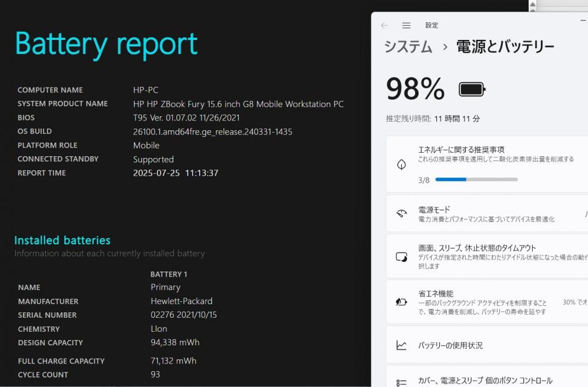Click chemistry value LIon
Screen dimensions: 588x387
click(x=159, y=329)
